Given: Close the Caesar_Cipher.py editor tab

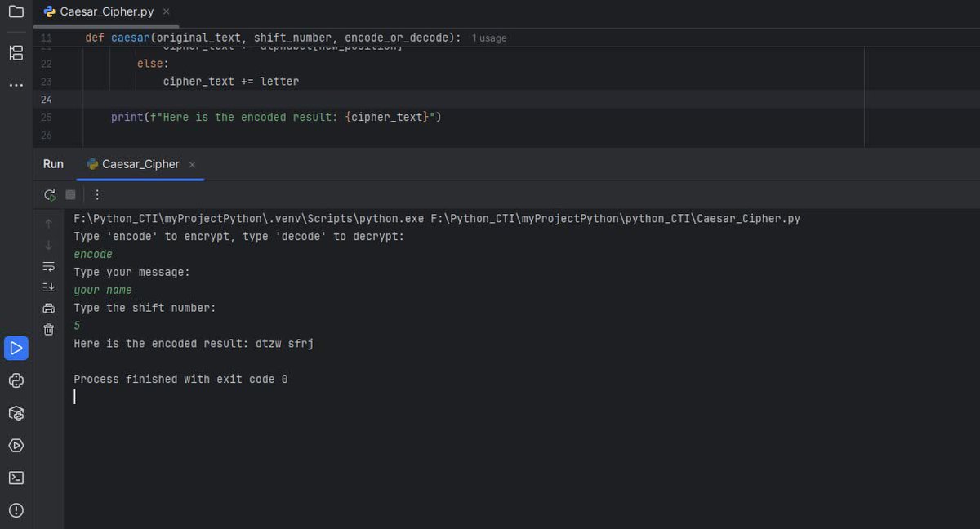Looking at the screenshot, I should pyautogui.click(x=167, y=12).
